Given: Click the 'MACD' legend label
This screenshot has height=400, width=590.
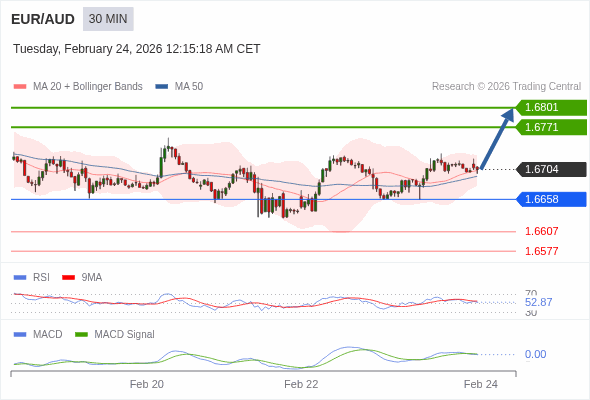Looking at the screenshot, I should (x=48, y=335).
